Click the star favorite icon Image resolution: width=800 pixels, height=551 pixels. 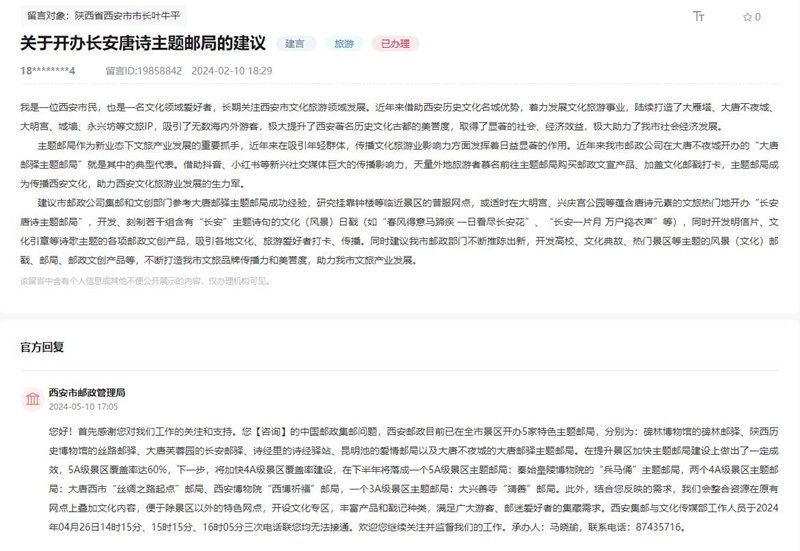click(747, 17)
